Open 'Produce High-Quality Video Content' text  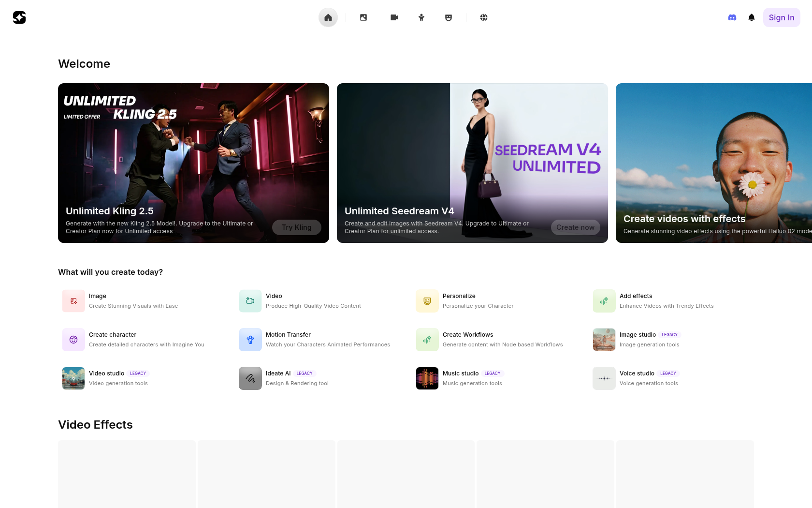coord(313,306)
